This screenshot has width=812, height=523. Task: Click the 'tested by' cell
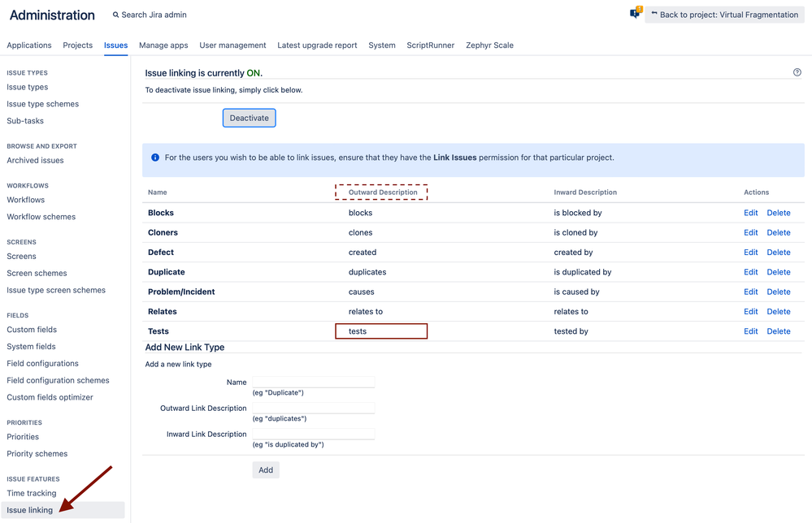click(x=571, y=331)
